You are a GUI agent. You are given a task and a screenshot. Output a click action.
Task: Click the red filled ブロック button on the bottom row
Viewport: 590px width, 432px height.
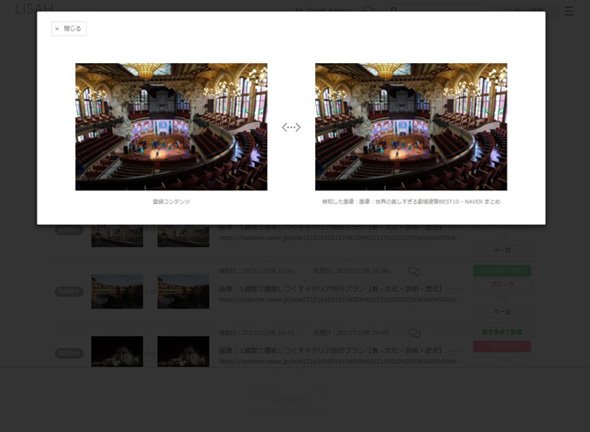(x=502, y=346)
